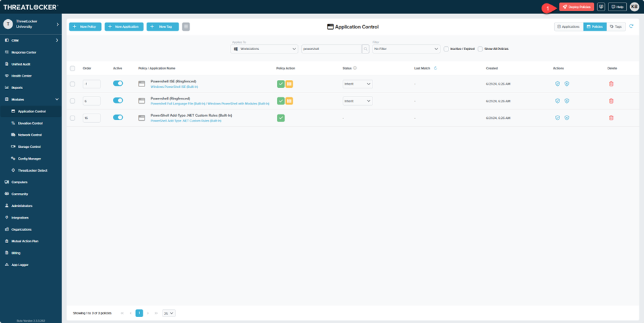This screenshot has width=644, height=323.
Task: Open the download icon beside Help
Action: (x=601, y=7)
